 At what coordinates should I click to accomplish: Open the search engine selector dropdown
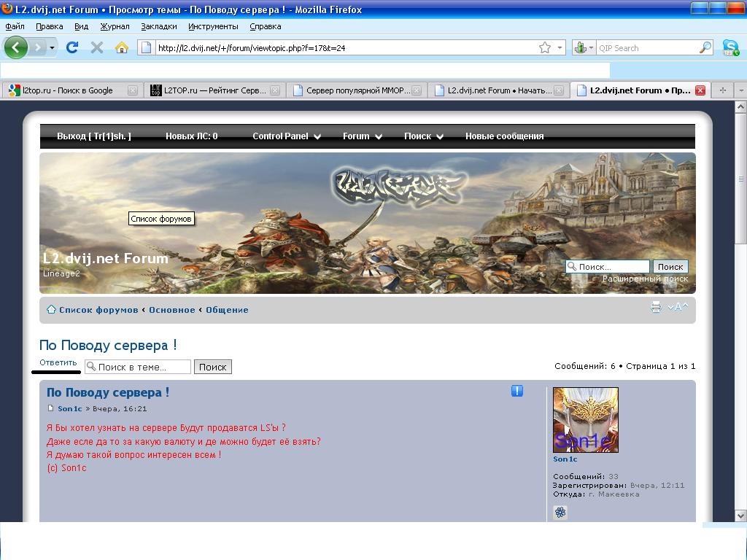click(584, 47)
